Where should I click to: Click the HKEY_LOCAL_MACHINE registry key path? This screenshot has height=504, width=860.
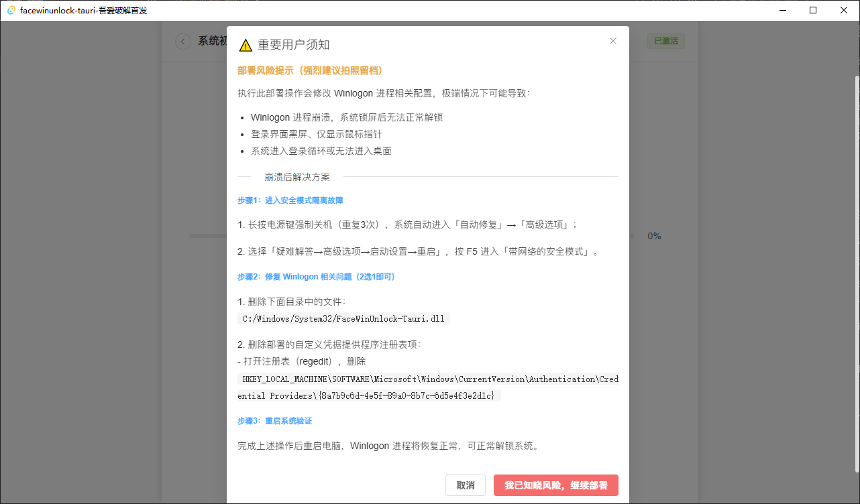point(428,387)
